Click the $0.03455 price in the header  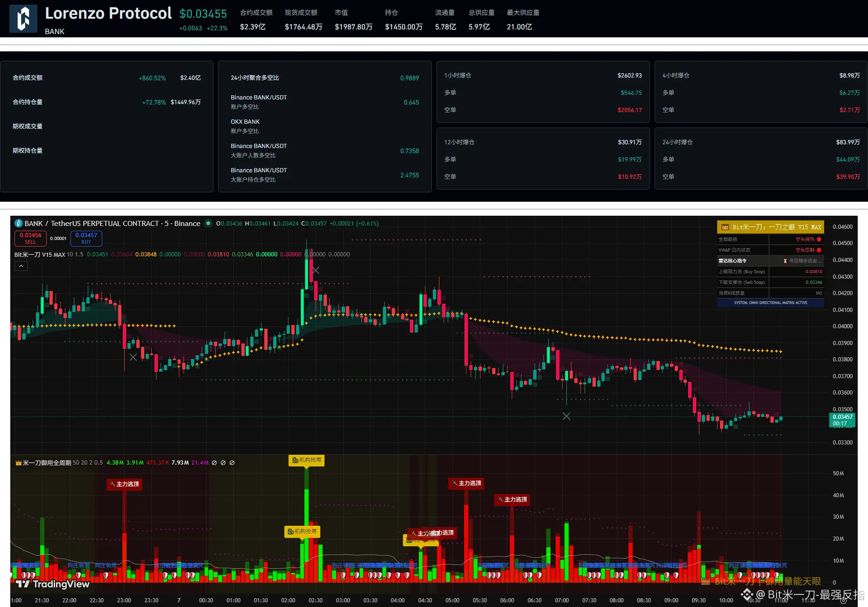click(x=204, y=14)
